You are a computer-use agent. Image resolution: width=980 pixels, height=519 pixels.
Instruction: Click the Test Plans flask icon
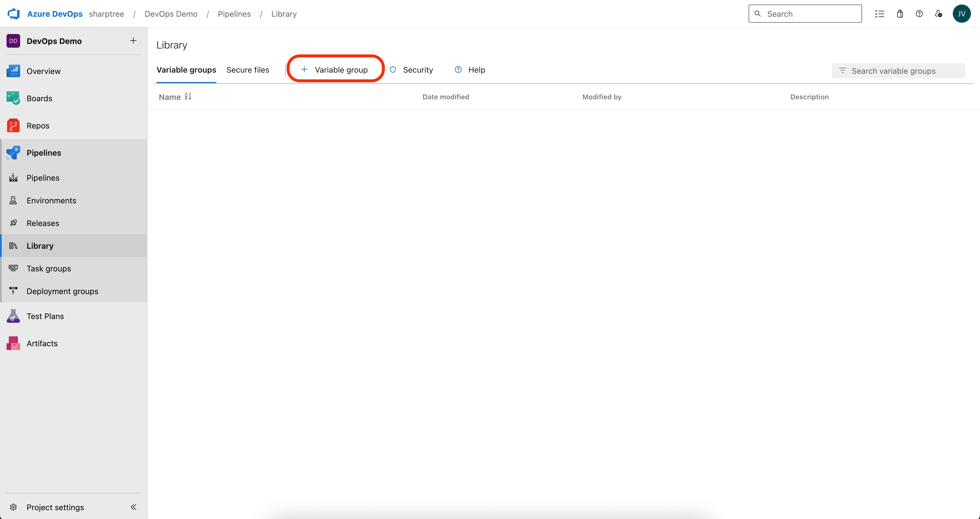pos(13,316)
